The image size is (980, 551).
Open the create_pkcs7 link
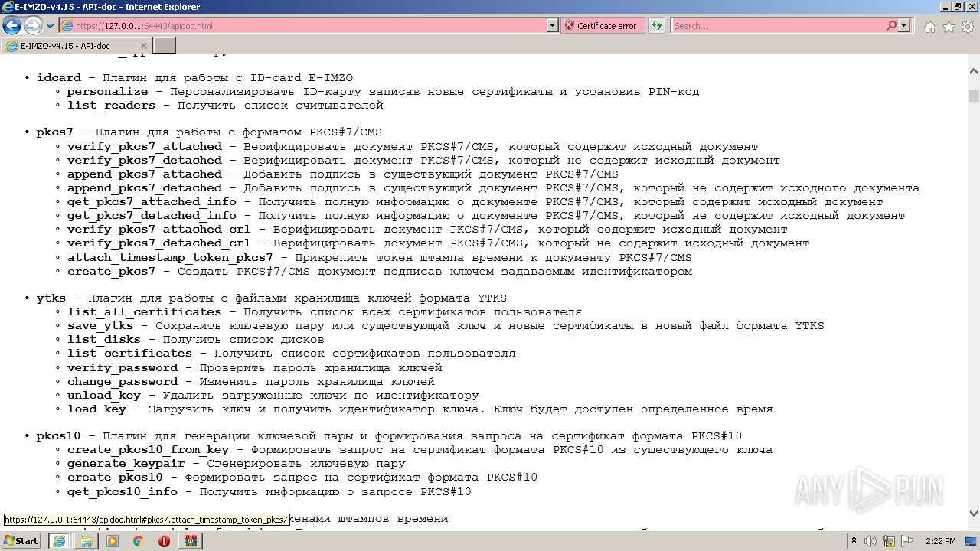tap(111, 271)
